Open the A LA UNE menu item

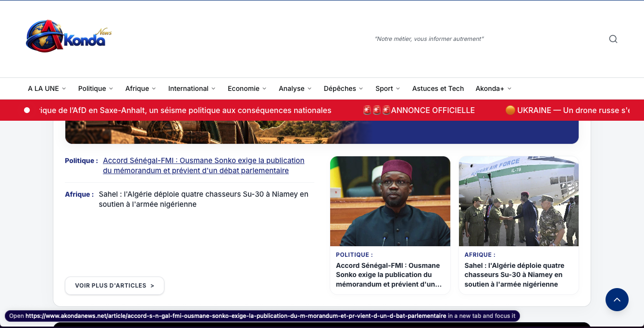pyautogui.click(x=43, y=88)
